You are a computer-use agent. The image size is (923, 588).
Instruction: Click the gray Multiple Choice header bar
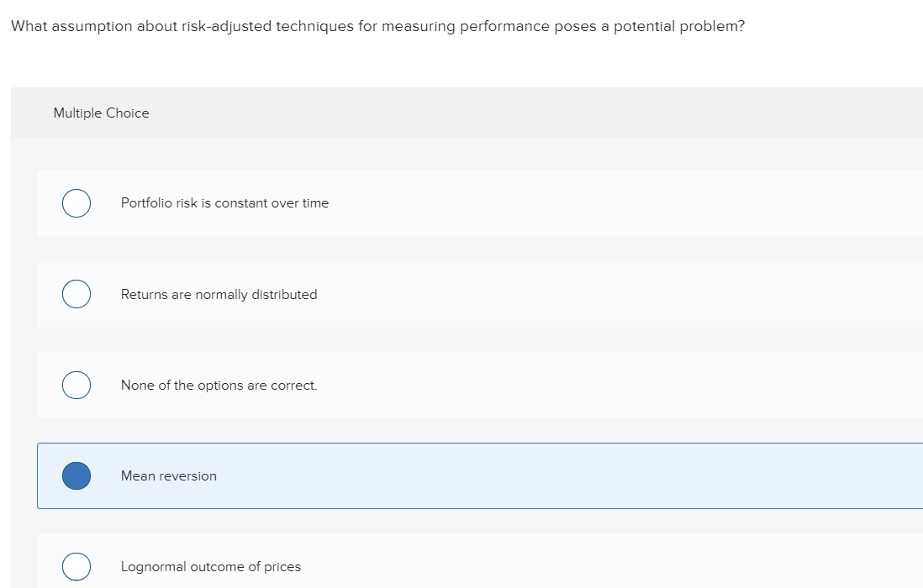point(462,113)
